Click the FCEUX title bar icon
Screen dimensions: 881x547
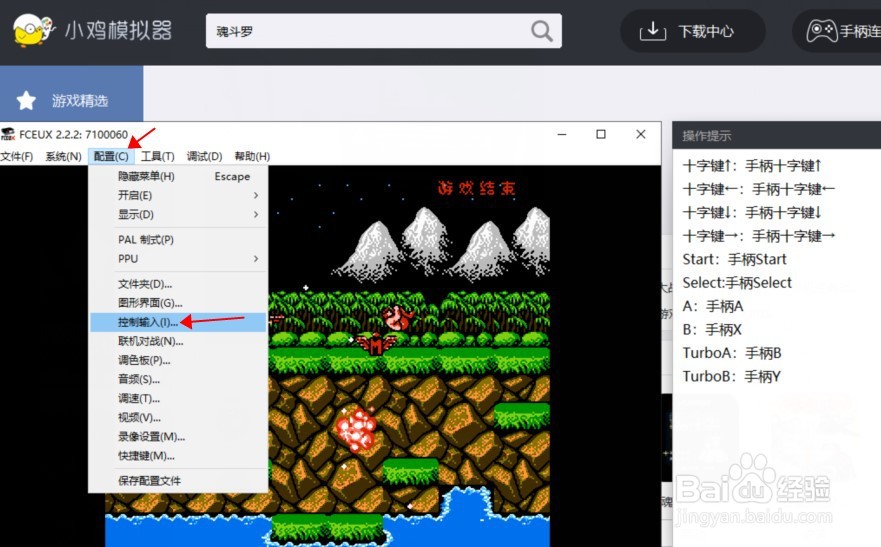tap(8, 134)
